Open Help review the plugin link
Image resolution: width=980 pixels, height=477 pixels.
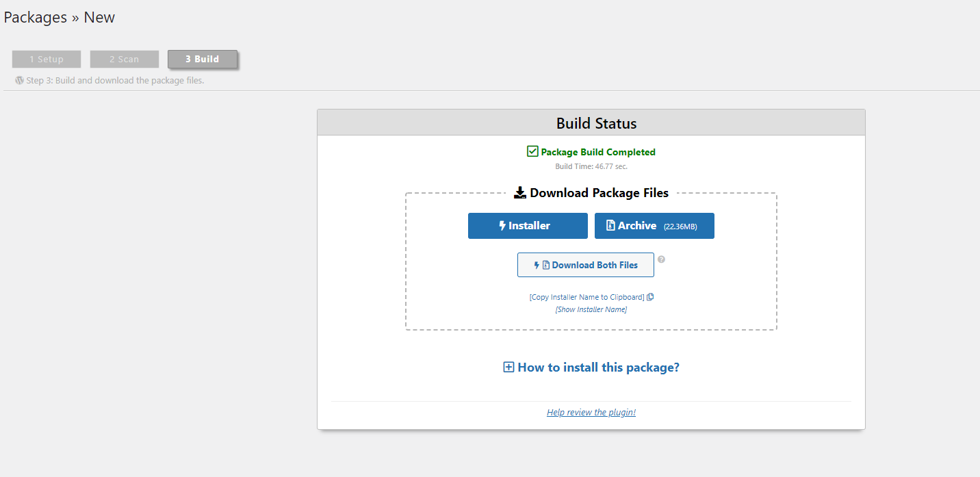click(x=591, y=412)
